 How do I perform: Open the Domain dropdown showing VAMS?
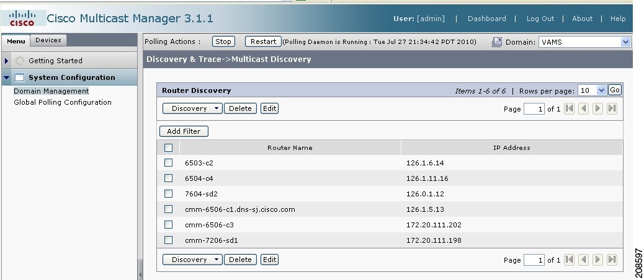[584, 42]
